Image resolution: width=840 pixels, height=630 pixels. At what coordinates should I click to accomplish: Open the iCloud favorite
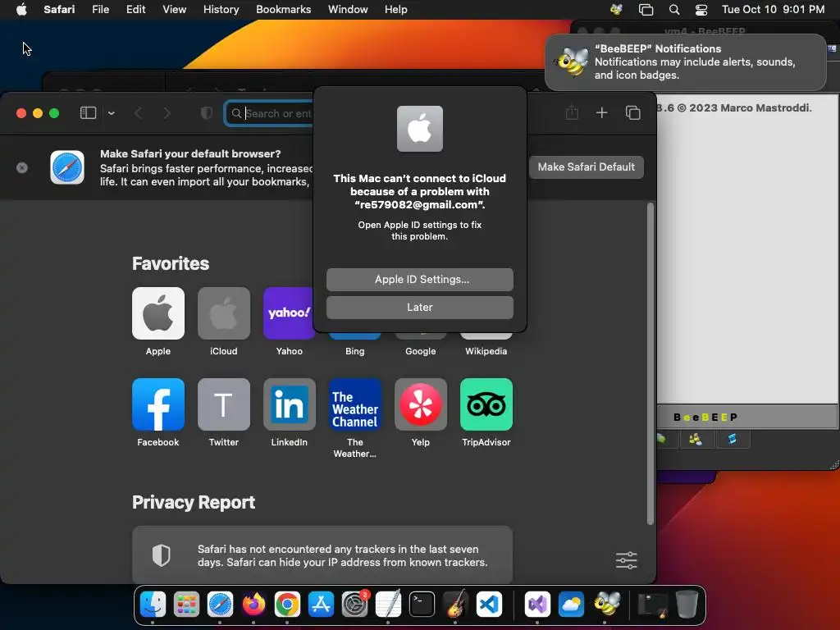pyautogui.click(x=223, y=313)
